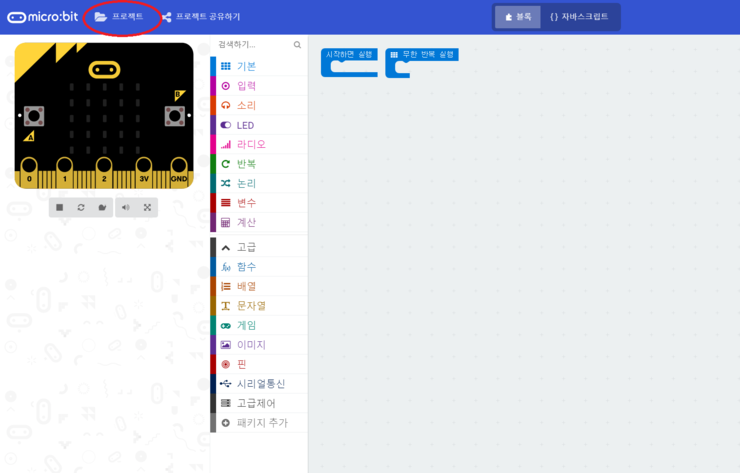Click 패키지 추가 to add package

[259, 422]
